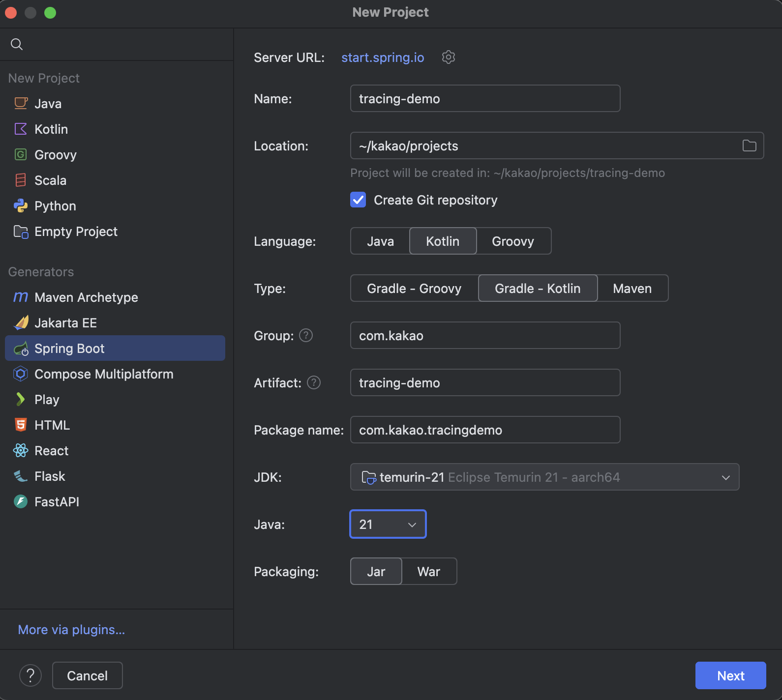Click the Scala icon in sidebar
Viewport: 782px width, 700px height.
[x=21, y=180]
